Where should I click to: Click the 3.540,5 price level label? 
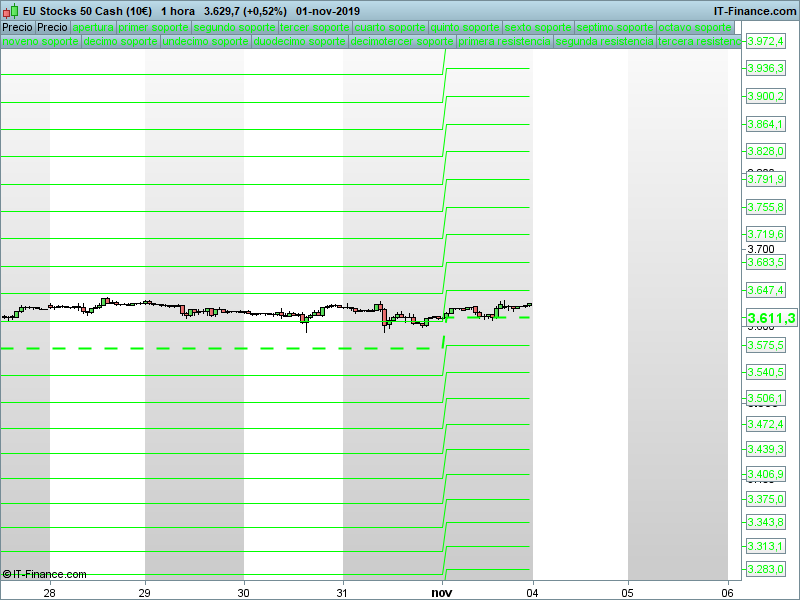765,372
